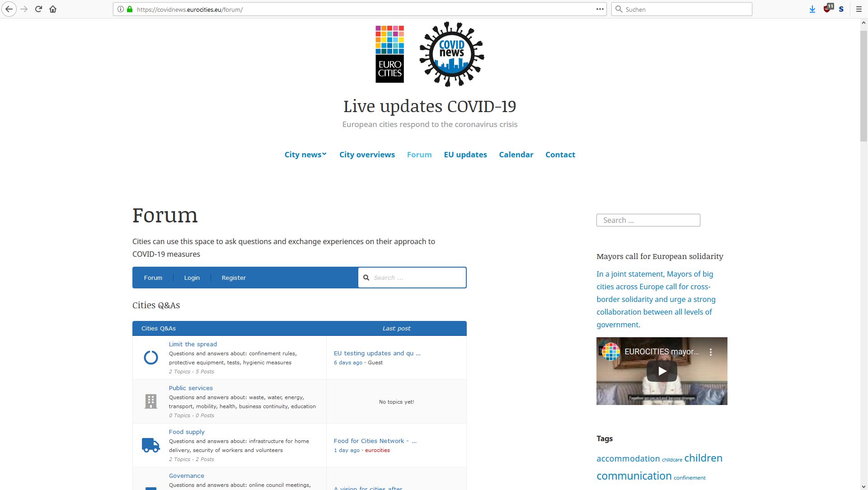
Task: Show site information icon in address bar
Action: 121,9
